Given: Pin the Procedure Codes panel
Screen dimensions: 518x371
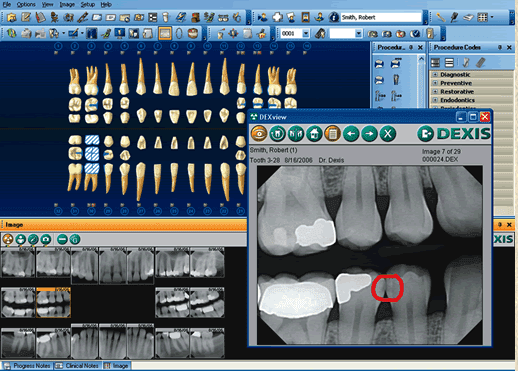Looking at the screenshot, I should pos(500,47).
